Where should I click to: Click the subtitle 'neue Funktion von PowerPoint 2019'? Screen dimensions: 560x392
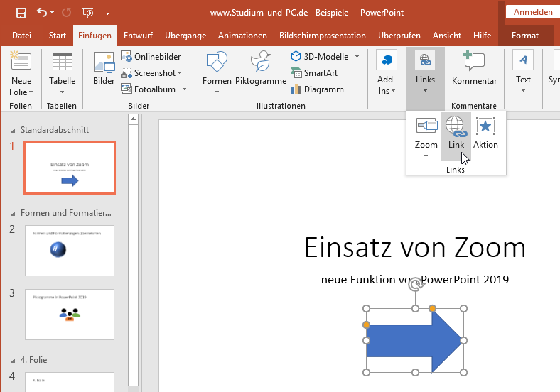click(414, 279)
